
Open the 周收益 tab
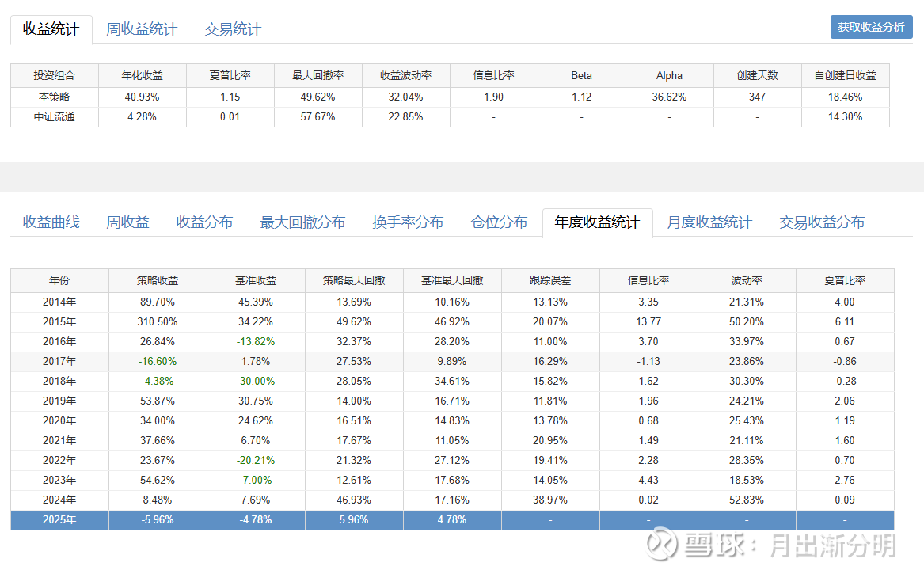point(128,222)
